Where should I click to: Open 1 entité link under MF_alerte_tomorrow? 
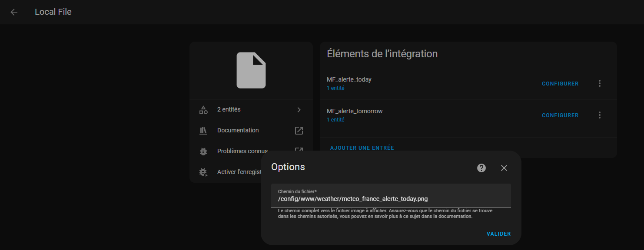[335, 120]
